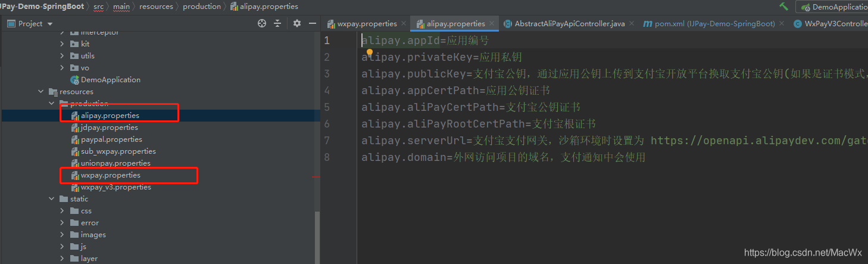Image resolution: width=868 pixels, height=264 pixels.
Task: Open the DemoApplication run configuration dropdown
Action: point(834,7)
